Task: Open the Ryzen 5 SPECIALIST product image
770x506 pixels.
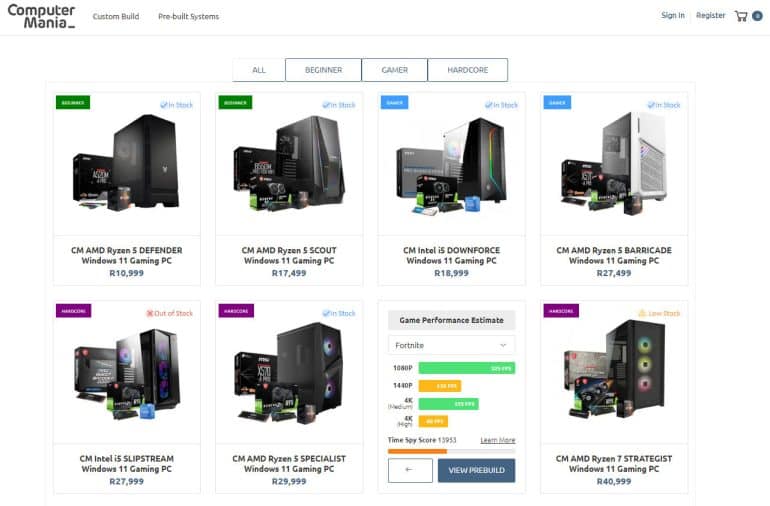Action: pos(289,374)
